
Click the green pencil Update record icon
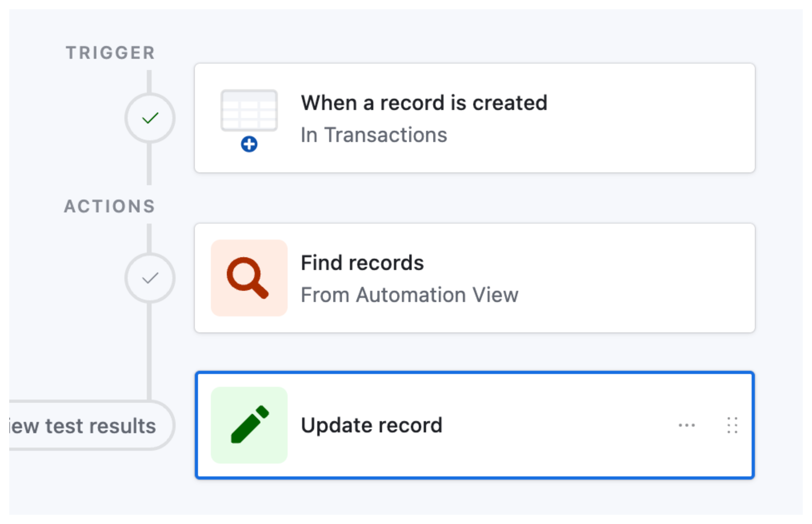249,426
